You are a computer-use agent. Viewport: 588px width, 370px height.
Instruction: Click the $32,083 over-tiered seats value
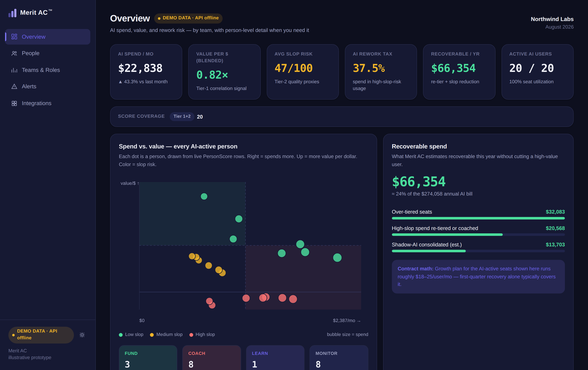pyautogui.click(x=555, y=212)
